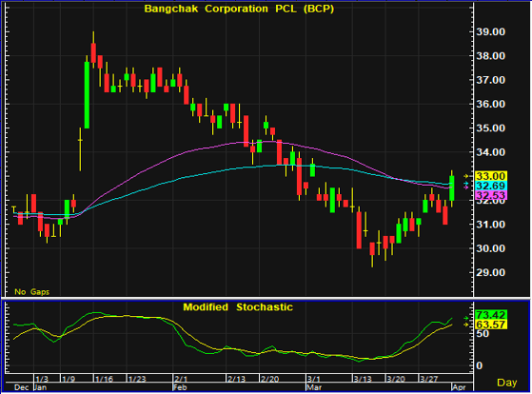532x394 pixels.
Task: Click the 1/9 date marker
Action: click(x=69, y=379)
